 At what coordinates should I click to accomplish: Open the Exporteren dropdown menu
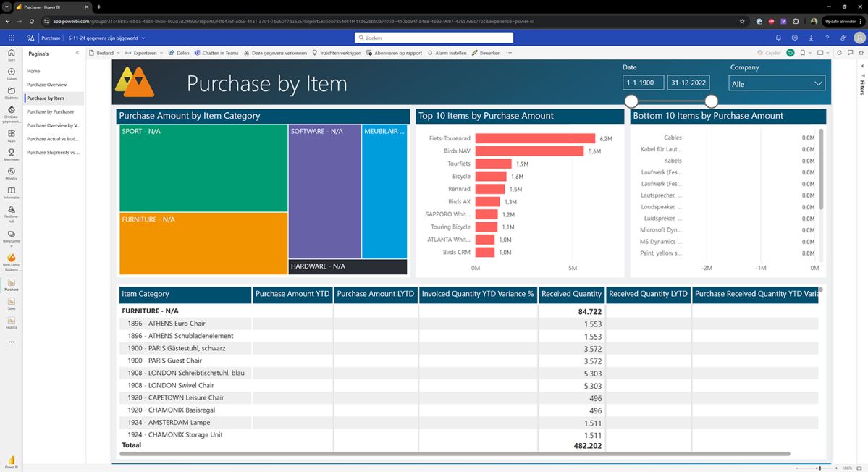click(x=144, y=53)
